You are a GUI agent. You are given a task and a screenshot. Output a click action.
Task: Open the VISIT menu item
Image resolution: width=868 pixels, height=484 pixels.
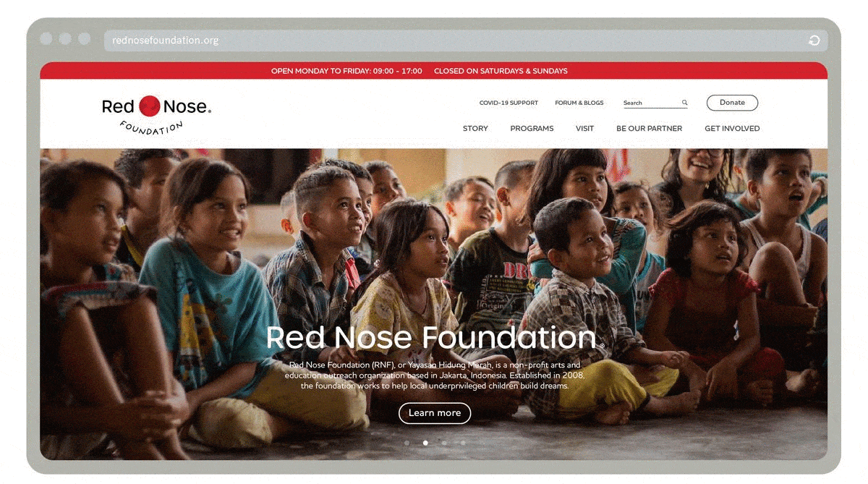click(x=584, y=129)
